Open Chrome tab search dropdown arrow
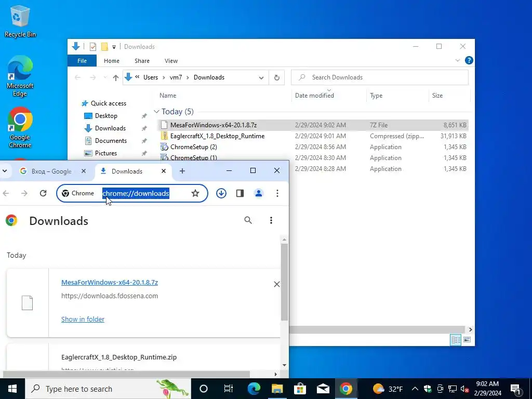This screenshot has height=399, width=532. (x=5, y=171)
